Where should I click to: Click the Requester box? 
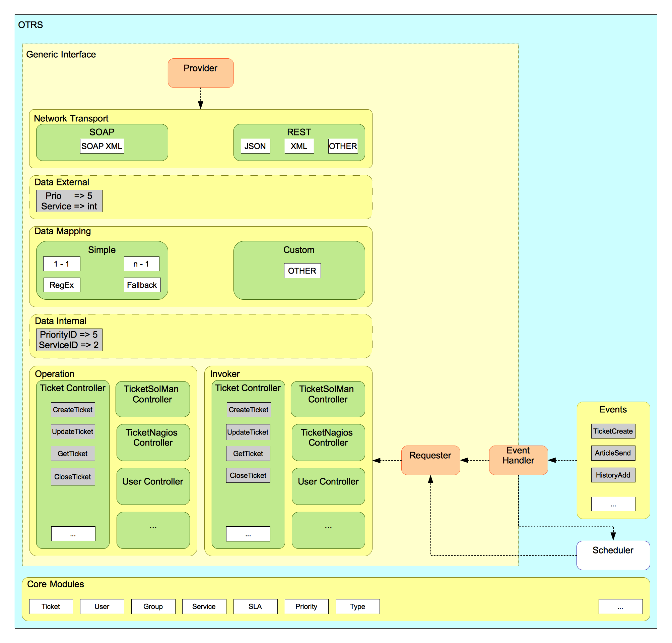coord(430,460)
